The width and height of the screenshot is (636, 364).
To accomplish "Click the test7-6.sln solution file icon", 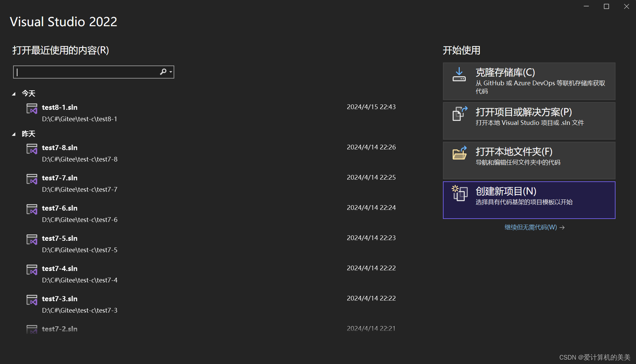I will [x=32, y=210].
